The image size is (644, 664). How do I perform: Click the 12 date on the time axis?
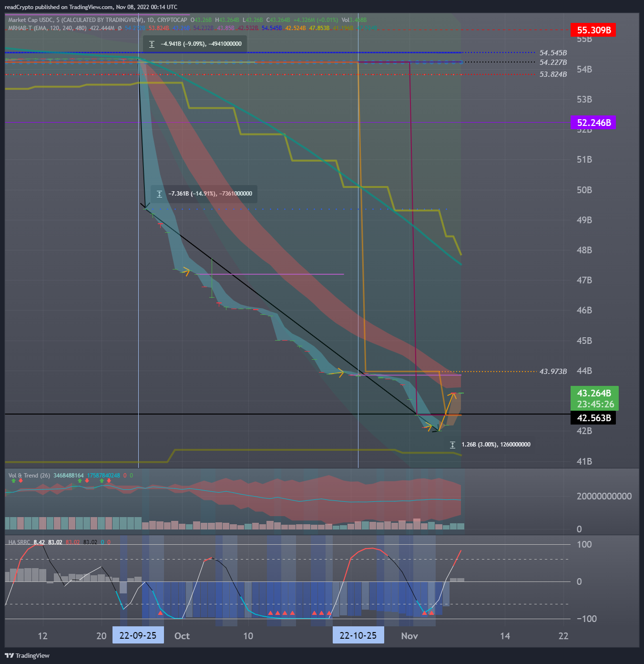coord(42,636)
